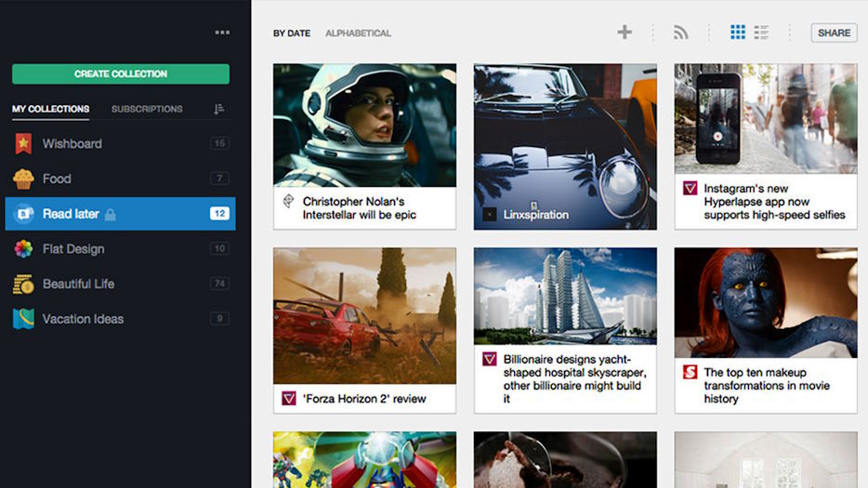Viewport: 868px width, 488px height.
Task: Click Verge icon on Forza Horizon 2 card
Action: (x=288, y=398)
